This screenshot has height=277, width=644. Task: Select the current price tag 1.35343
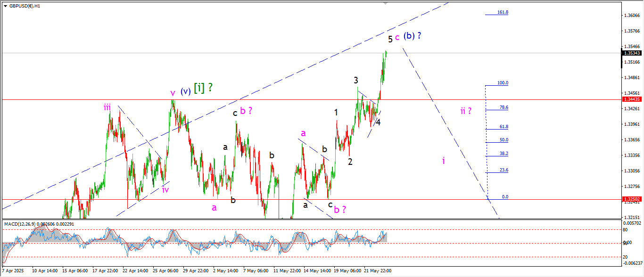tap(632, 53)
